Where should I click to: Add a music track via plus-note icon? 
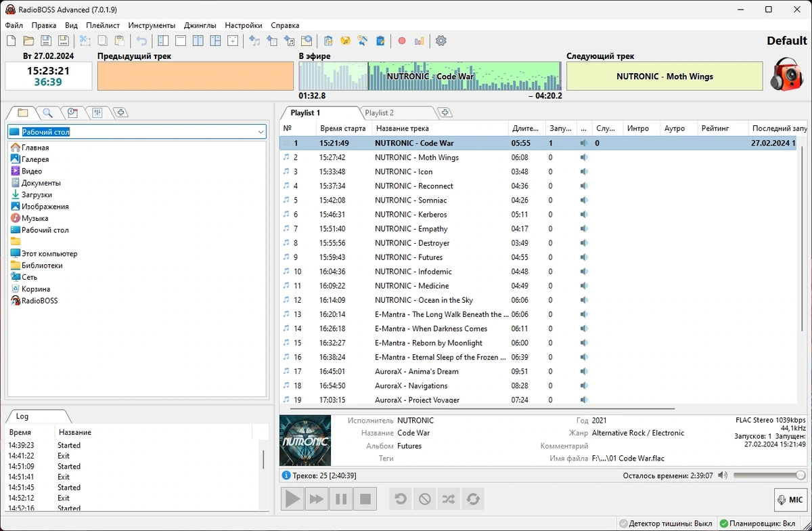[x=254, y=41]
